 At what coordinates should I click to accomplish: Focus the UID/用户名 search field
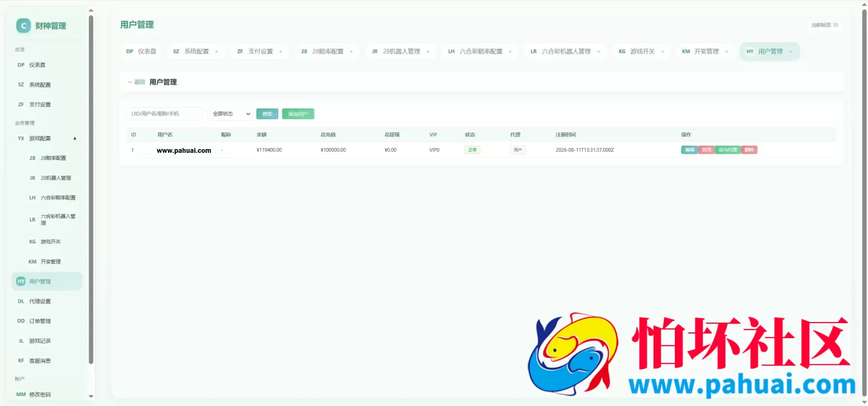point(164,114)
